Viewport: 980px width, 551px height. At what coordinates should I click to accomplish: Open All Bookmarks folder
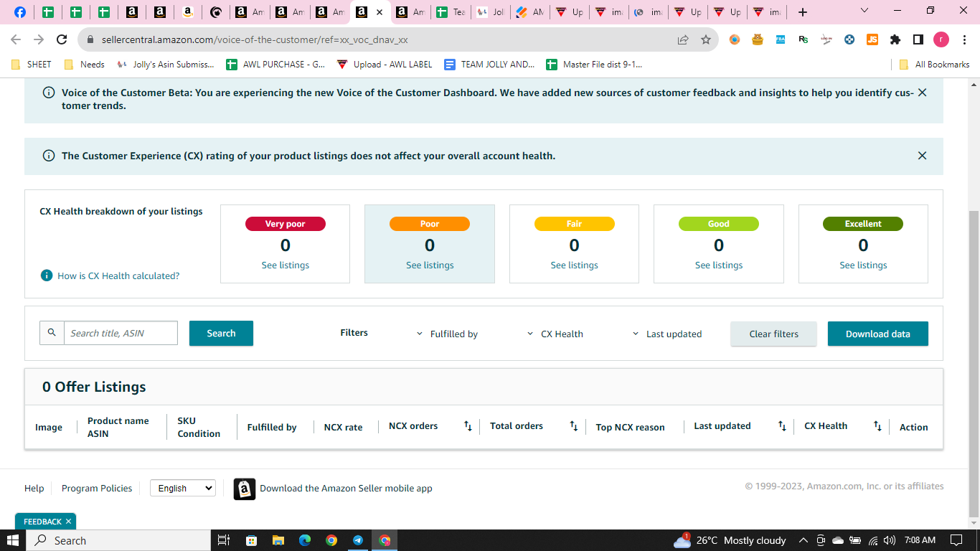tap(934, 65)
